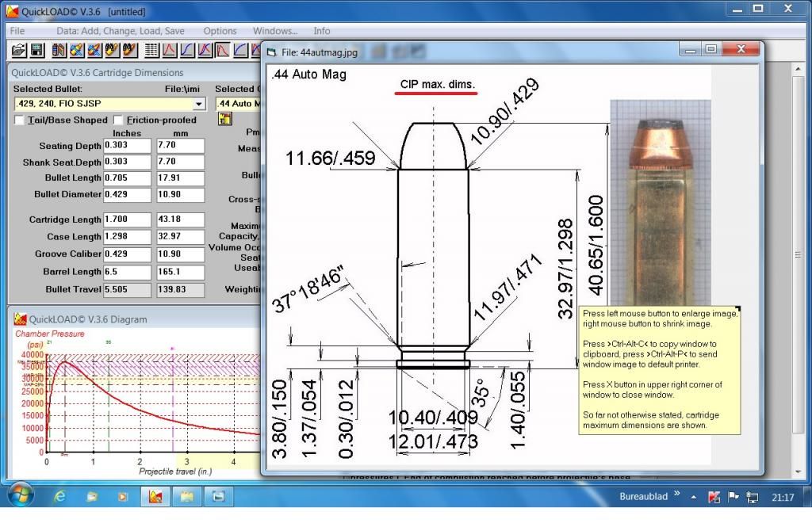This screenshot has height=523, width=812.
Task: Click the Windows Start orb button
Action: pyautogui.click(x=21, y=496)
